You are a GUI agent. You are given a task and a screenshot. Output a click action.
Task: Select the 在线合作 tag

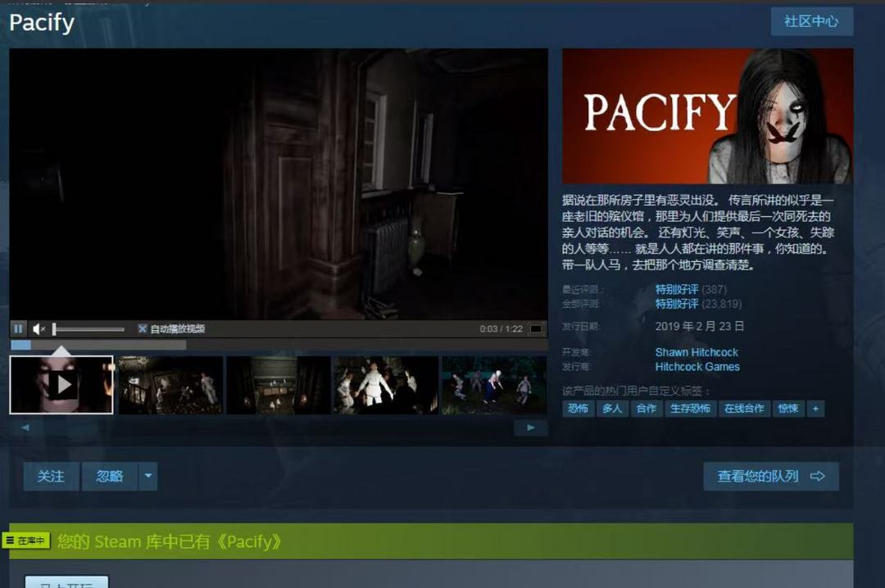744,409
